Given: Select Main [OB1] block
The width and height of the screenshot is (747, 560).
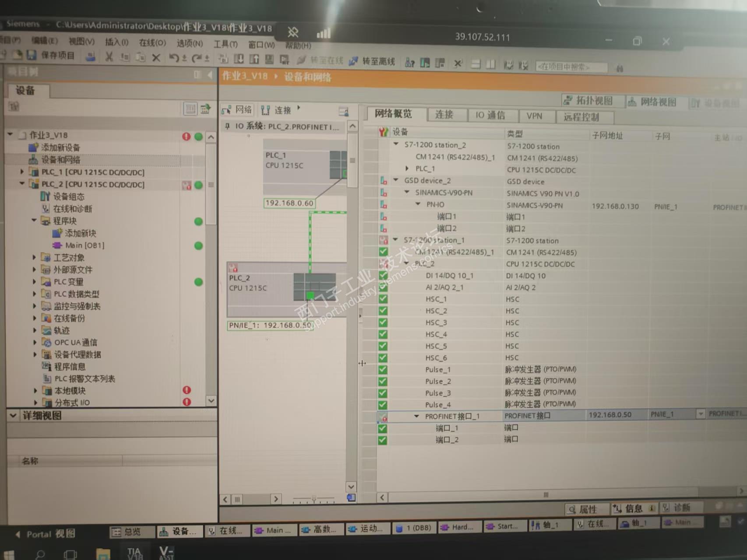Looking at the screenshot, I should tap(85, 245).
